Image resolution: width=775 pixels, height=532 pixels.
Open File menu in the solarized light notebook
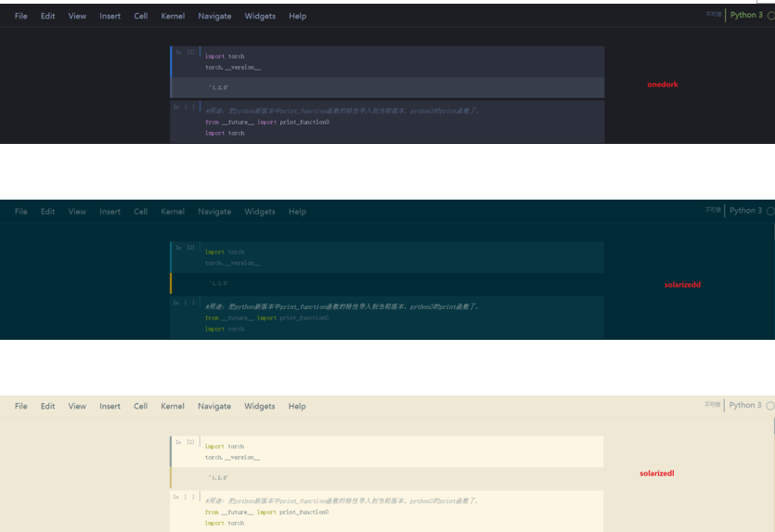pyautogui.click(x=20, y=406)
